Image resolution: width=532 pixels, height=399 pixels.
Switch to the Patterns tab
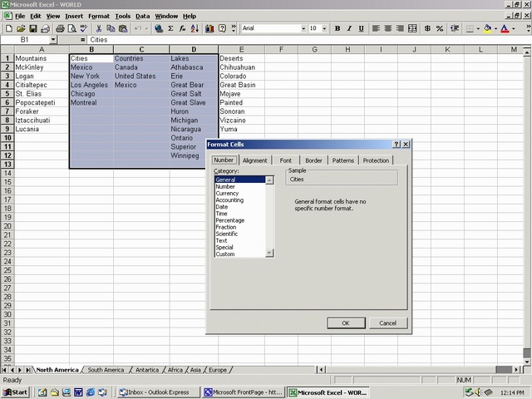343,160
